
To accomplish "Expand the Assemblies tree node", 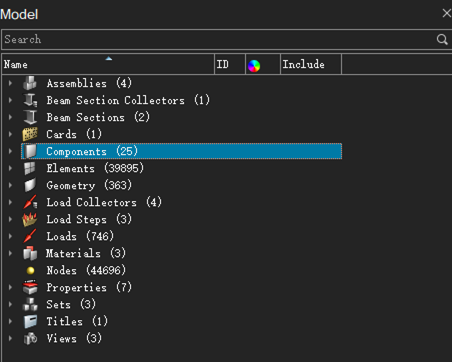I will (x=10, y=83).
